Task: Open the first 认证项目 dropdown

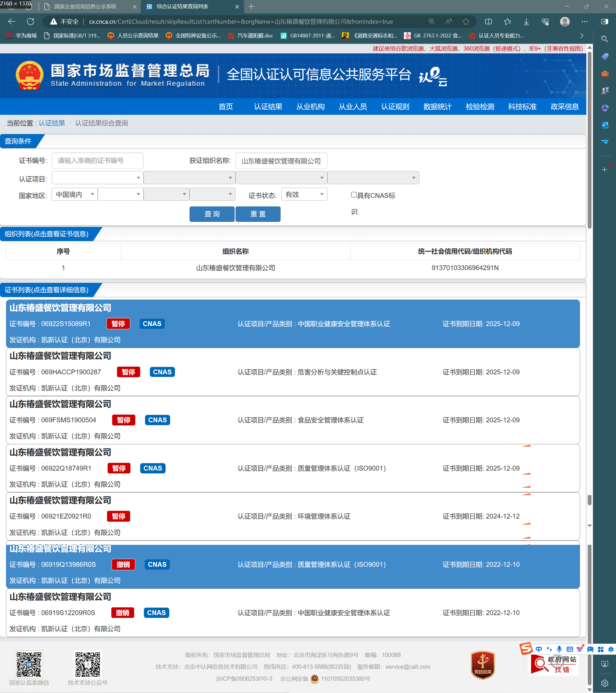Action: [97, 178]
